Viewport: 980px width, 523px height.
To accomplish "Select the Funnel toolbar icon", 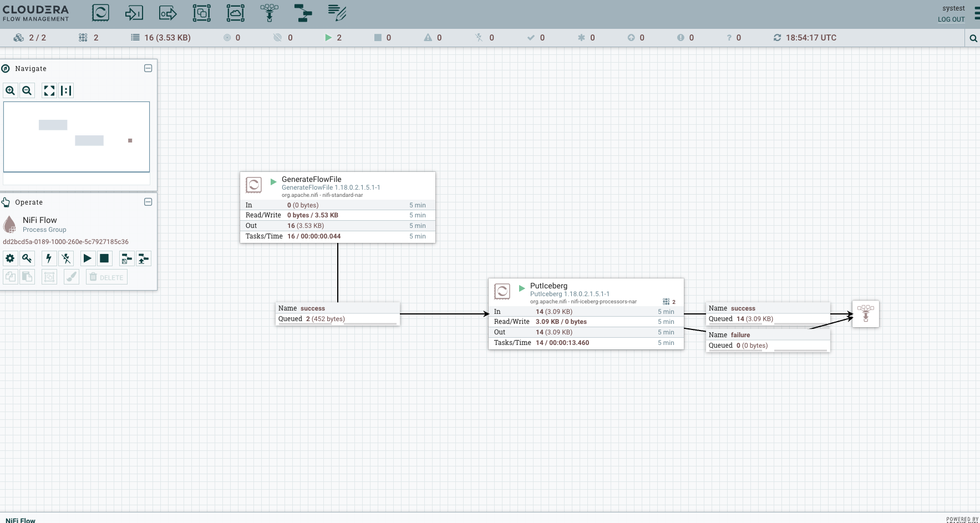I will point(269,13).
